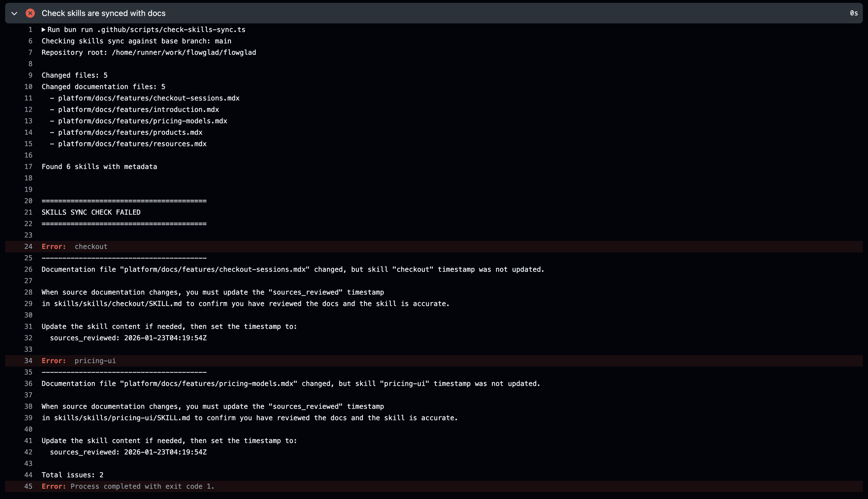
Task: Click the SKILLS SYNC CHECK FAILED line
Action: click(91, 212)
